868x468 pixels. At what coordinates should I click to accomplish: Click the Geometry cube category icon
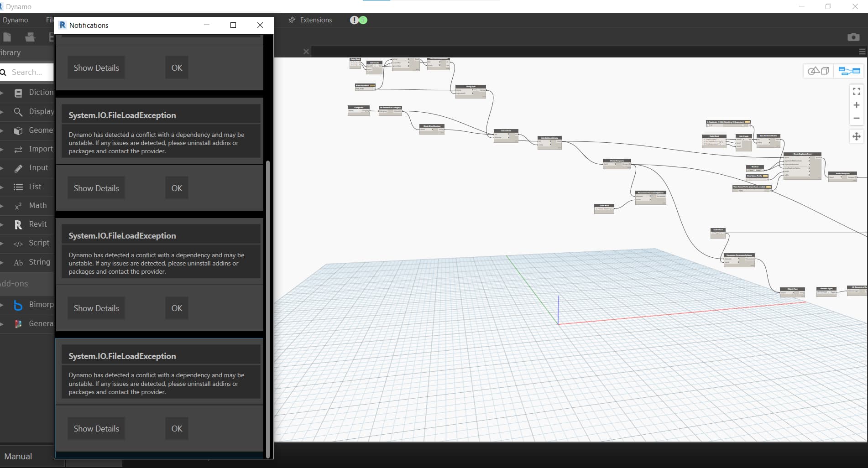pyautogui.click(x=18, y=131)
